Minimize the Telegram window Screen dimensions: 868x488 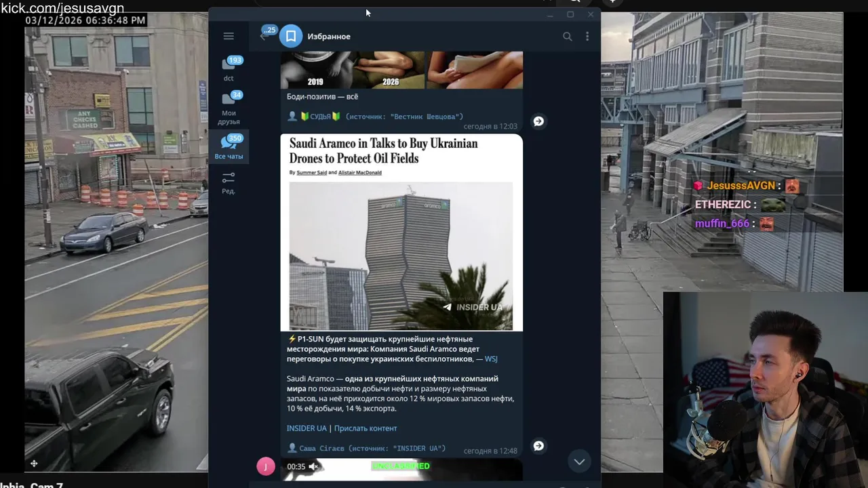pos(550,14)
